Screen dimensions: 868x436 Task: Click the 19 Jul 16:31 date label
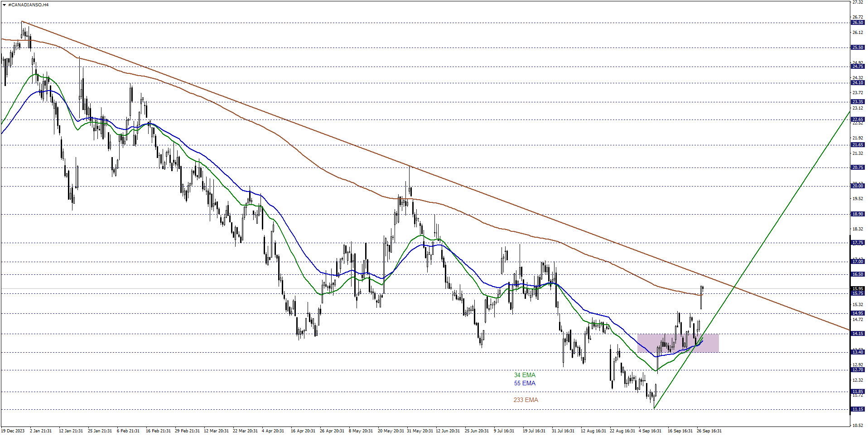click(x=534, y=431)
